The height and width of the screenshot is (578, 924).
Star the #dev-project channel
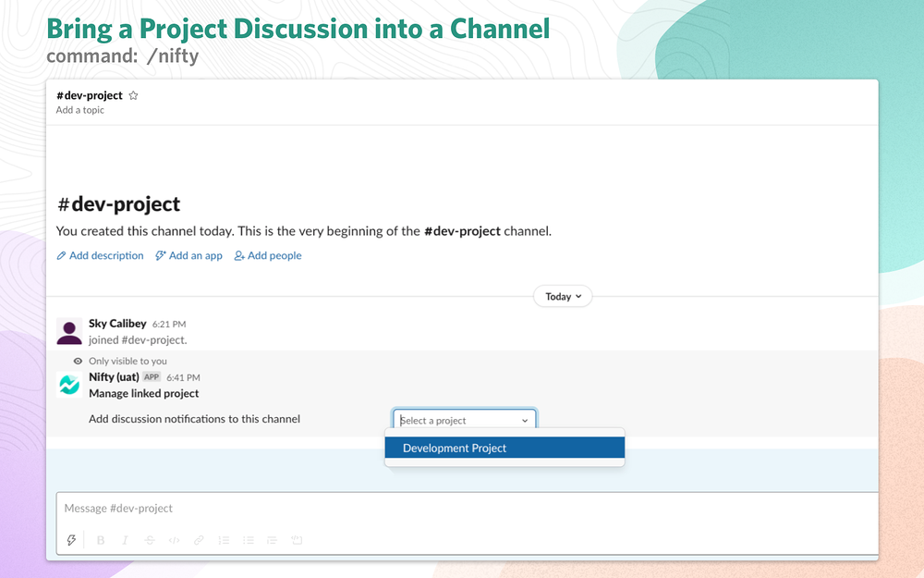(x=133, y=95)
